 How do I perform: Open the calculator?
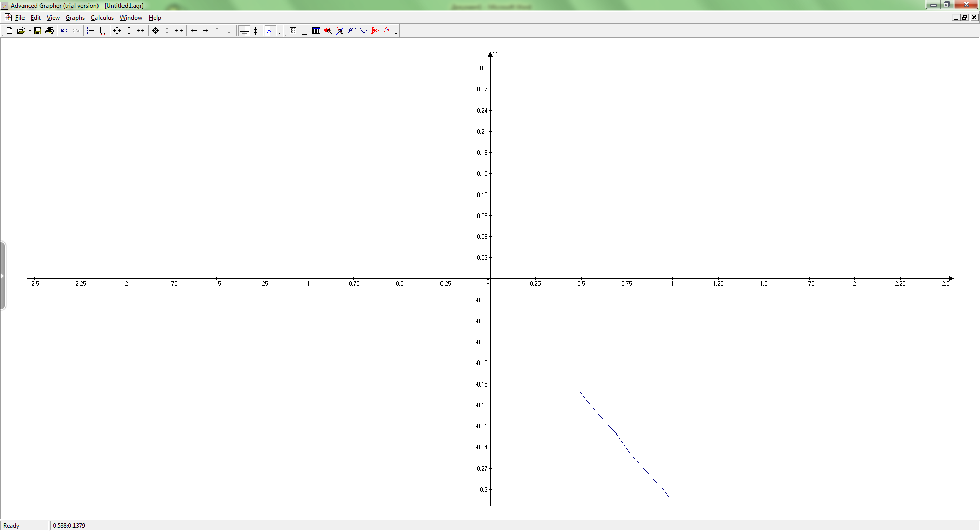305,31
